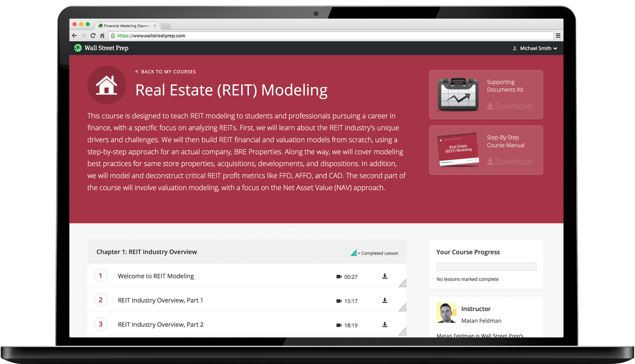Click 'No lessons marked complete' text

[468, 279]
